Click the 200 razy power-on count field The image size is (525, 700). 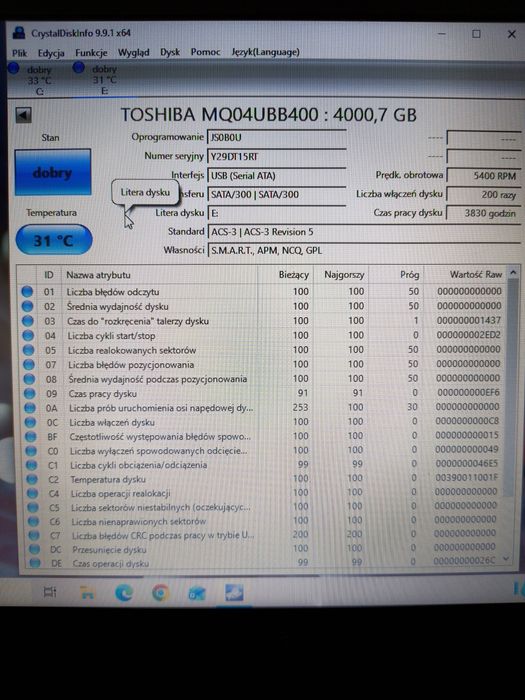484,195
